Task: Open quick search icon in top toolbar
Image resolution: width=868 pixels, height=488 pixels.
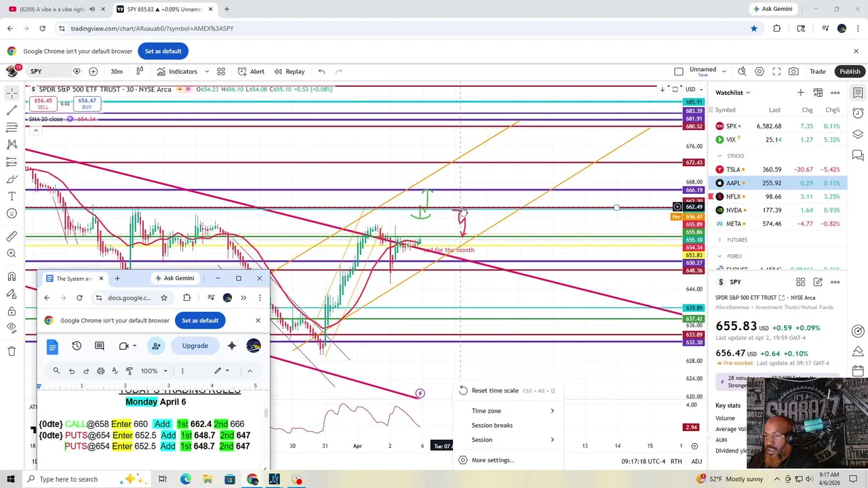Action: pyautogui.click(x=742, y=71)
